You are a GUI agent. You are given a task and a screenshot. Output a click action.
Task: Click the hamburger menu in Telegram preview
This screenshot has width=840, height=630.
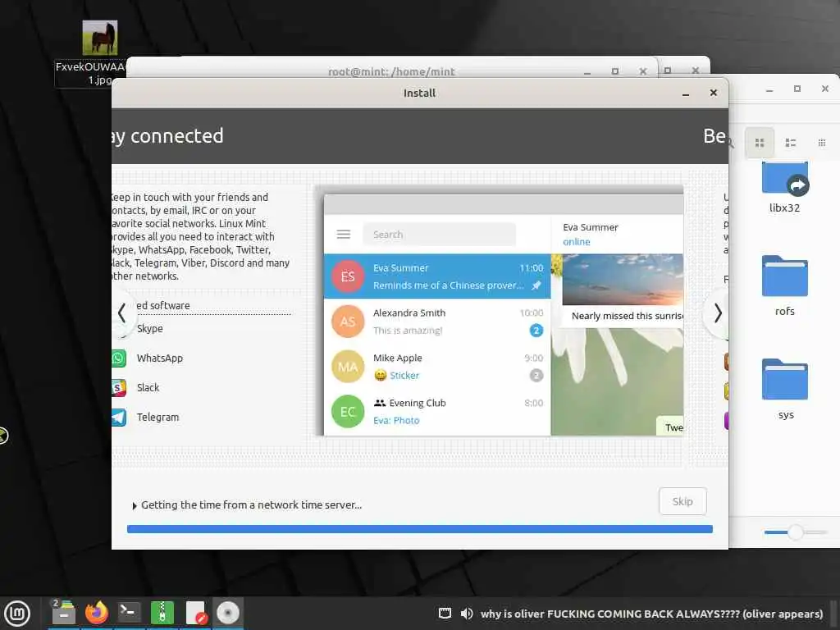tap(344, 234)
